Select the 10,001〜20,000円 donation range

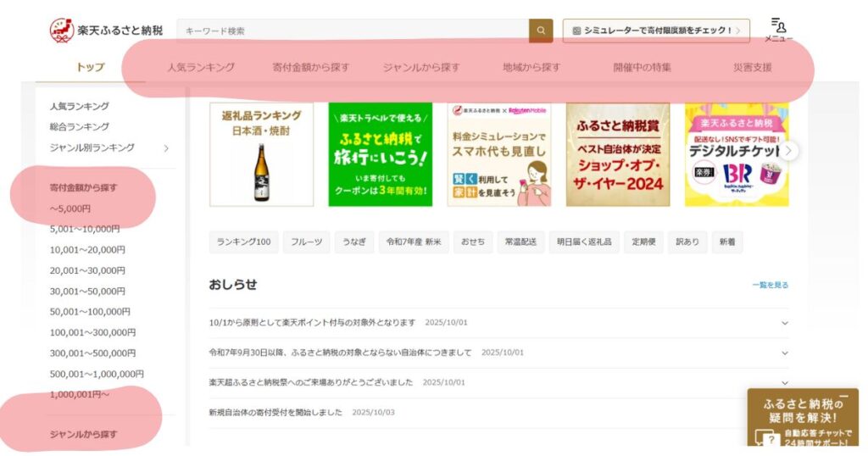(x=87, y=250)
